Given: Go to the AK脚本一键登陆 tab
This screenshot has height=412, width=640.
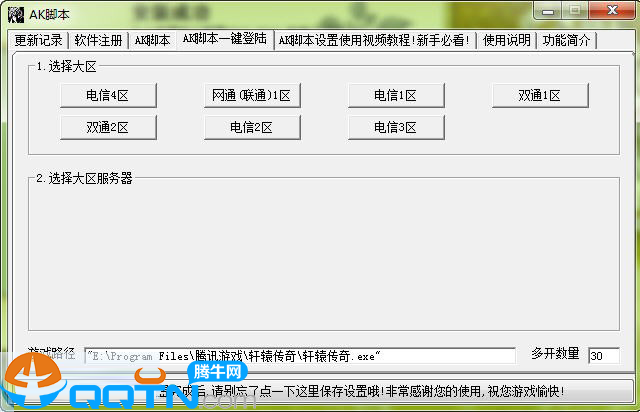Looking at the screenshot, I should [x=224, y=39].
